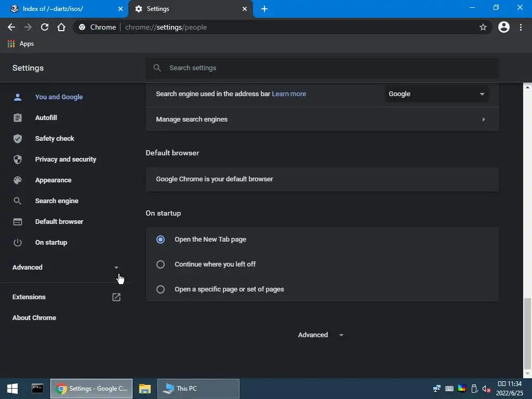This screenshot has height=399, width=532.
Task: Open the Google search engine dropdown
Action: (x=436, y=94)
